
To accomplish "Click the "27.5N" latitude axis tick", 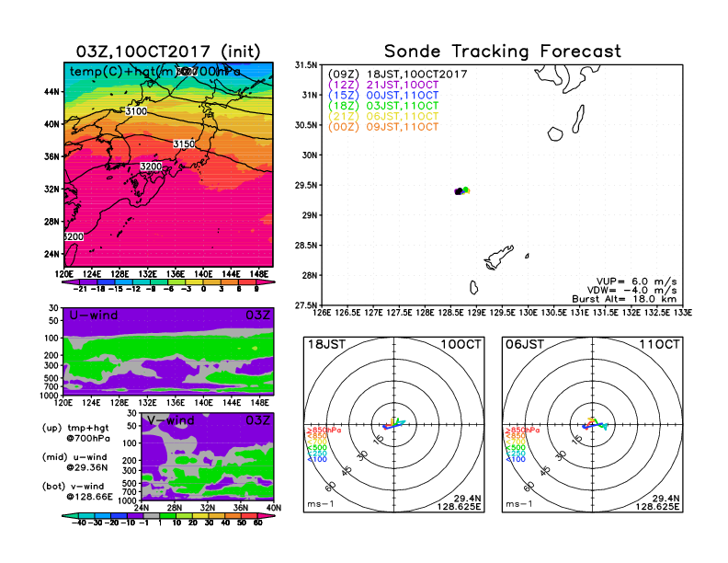I will tap(306, 305).
